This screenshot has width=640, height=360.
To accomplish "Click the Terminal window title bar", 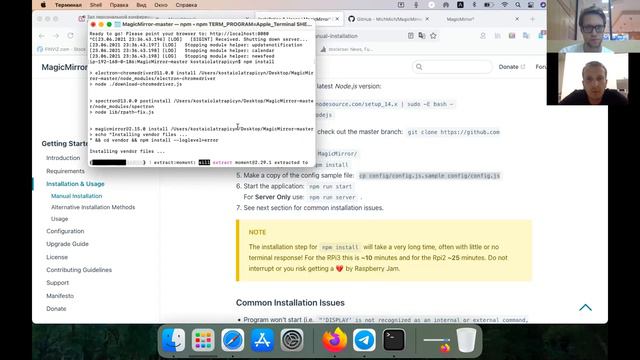I will [202, 24].
